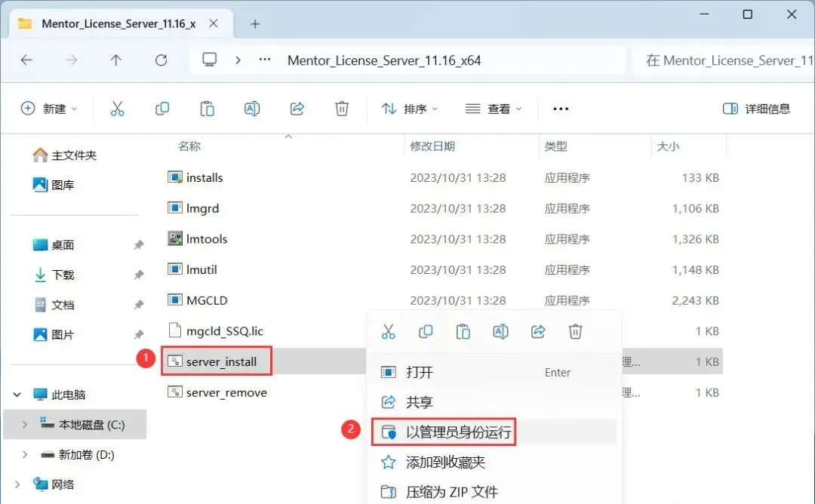Close the Mentor_License_Server tab
The image size is (815, 504).
(x=213, y=23)
